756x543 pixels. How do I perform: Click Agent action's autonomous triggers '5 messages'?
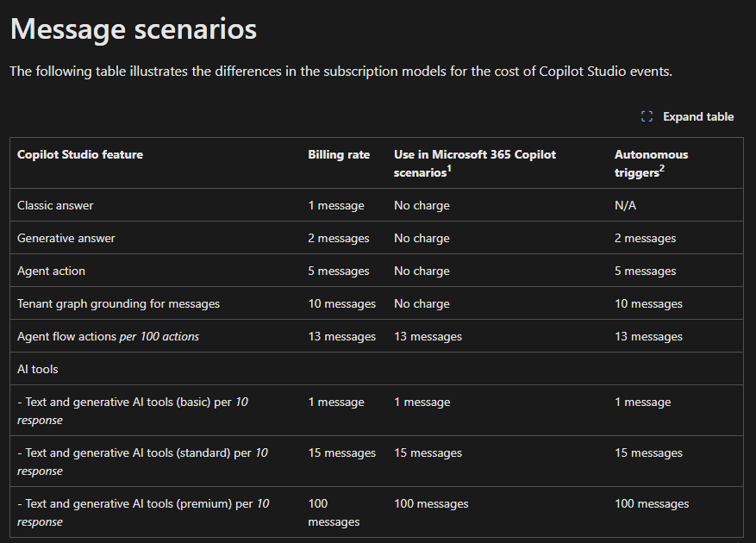click(646, 271)
